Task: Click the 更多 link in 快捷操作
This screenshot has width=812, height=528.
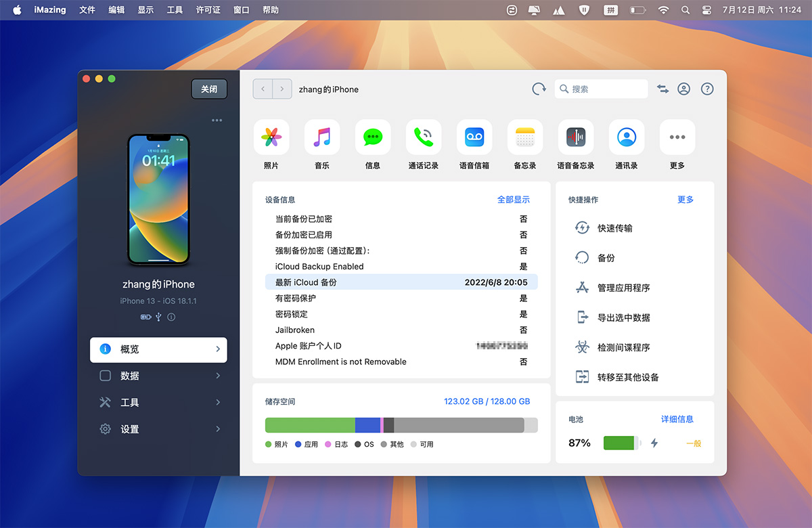Action: point(685,200)
